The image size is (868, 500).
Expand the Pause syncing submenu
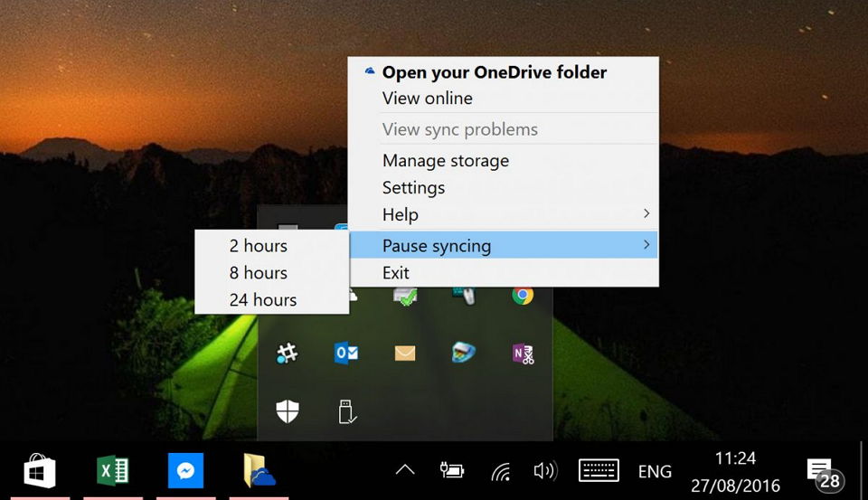pos(504,245)
